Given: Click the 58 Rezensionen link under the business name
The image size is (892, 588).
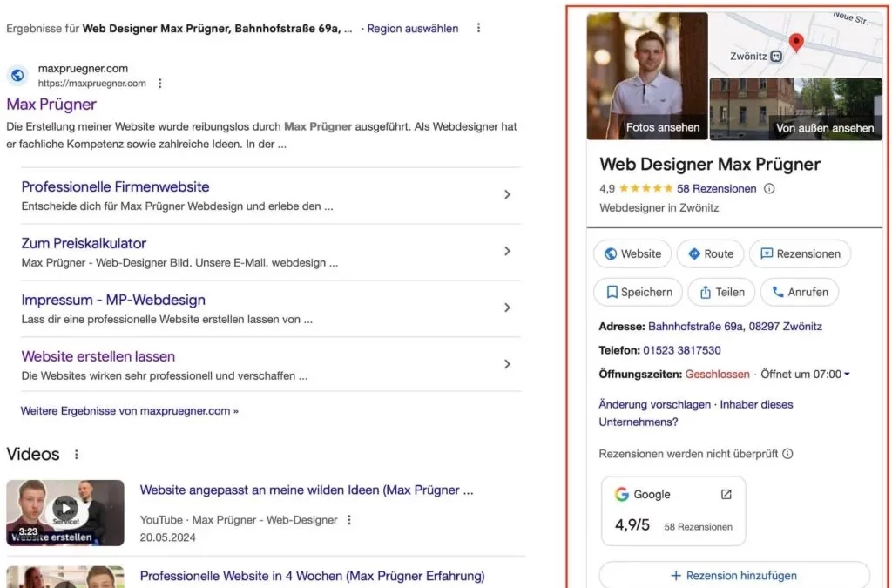Looking at the screenshot, I should pos(716,188).
